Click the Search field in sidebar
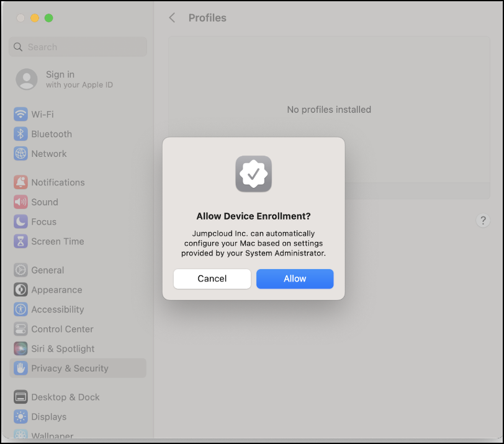The image size is (504, 444). pos(78,47)
